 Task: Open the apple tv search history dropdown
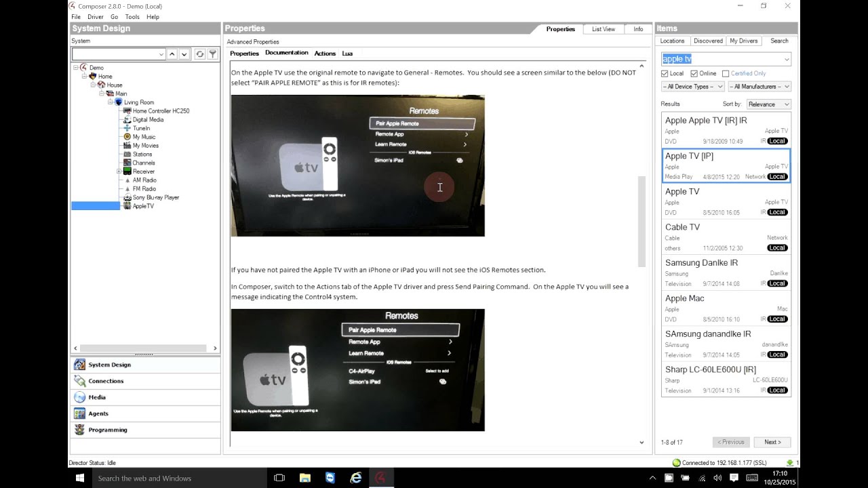point(787,60)
